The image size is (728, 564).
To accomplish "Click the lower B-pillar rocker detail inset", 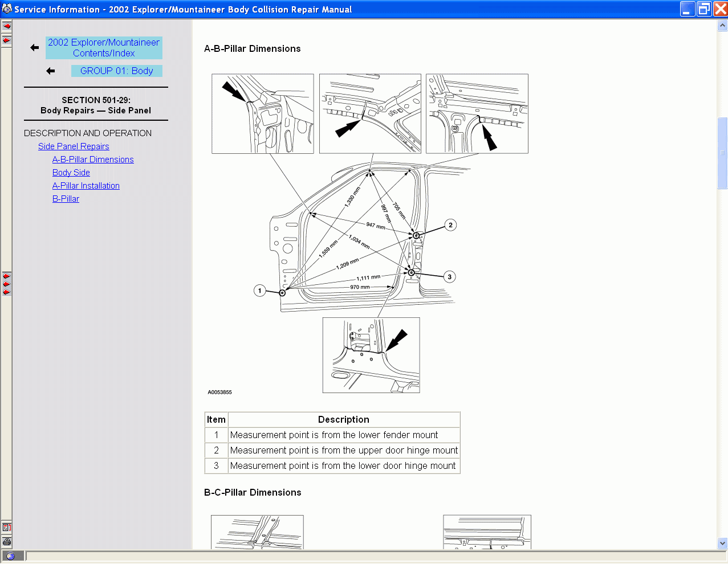I will tap(371, 355).
